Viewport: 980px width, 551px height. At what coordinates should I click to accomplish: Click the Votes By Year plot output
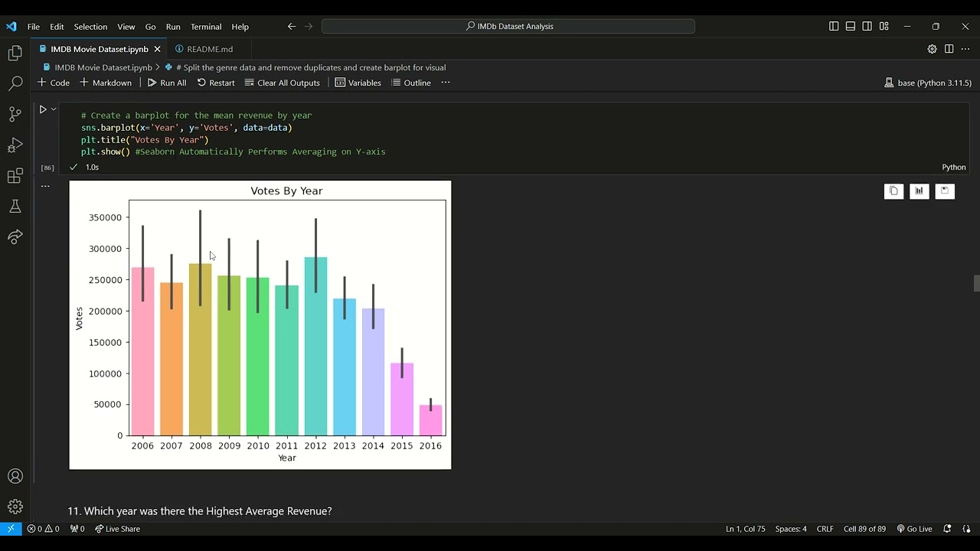click(x=260, y=324)
